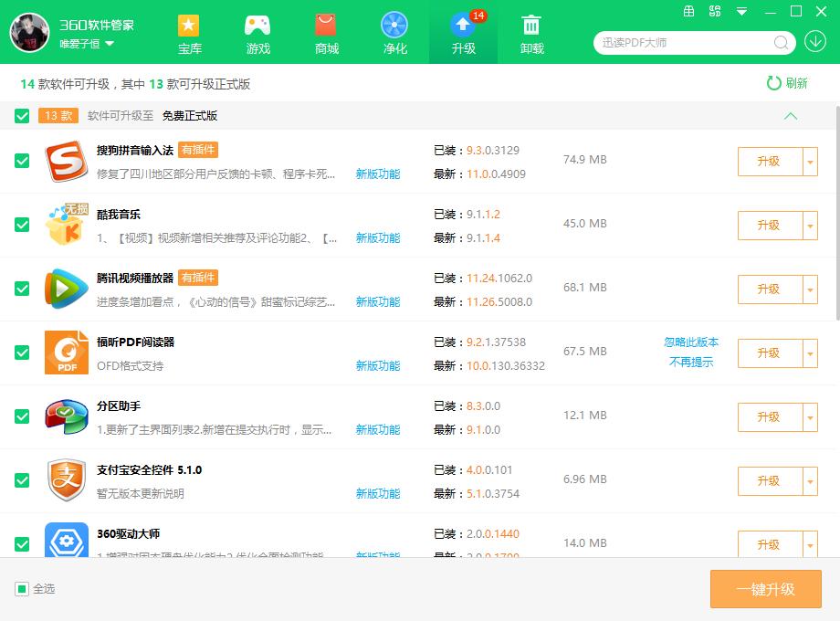This screenshot has height=621, width=840.
Task: Refresh the upgrade list via 刷新
Action: (x=788, y=83)
